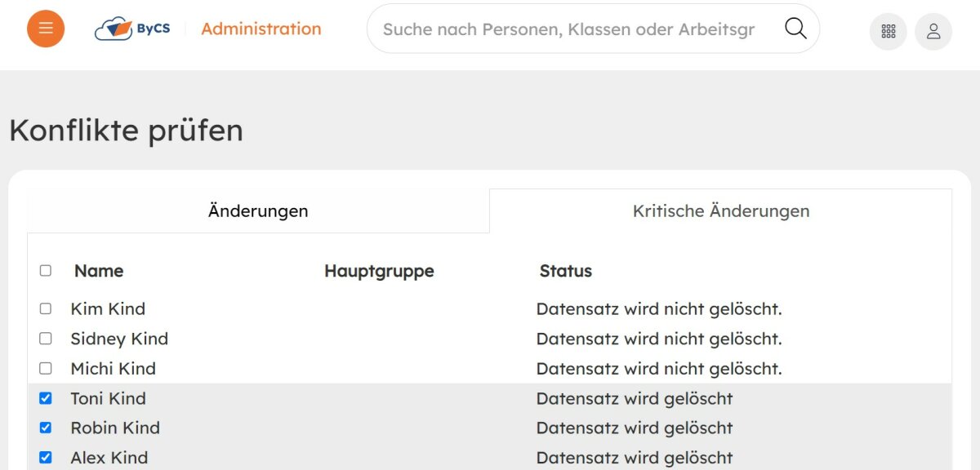The image size is (980, 470).
Task: Open the orange hamburger menu
Action: tap(46, 29)
